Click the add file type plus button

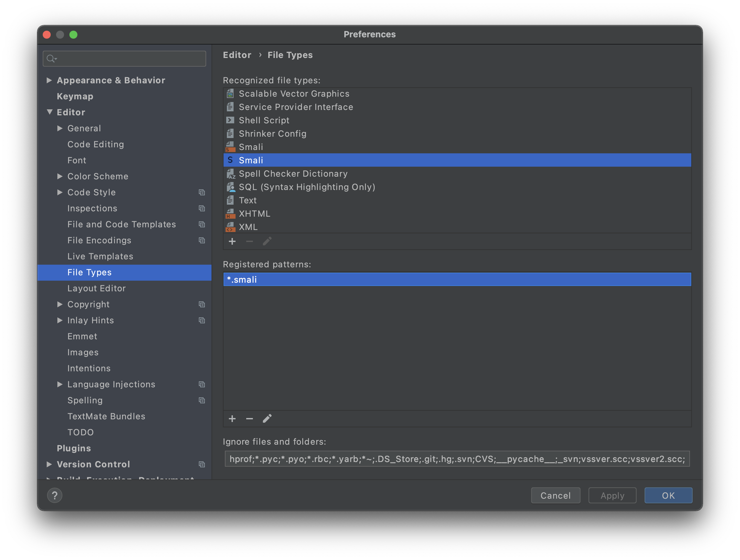tap(232, 241)
